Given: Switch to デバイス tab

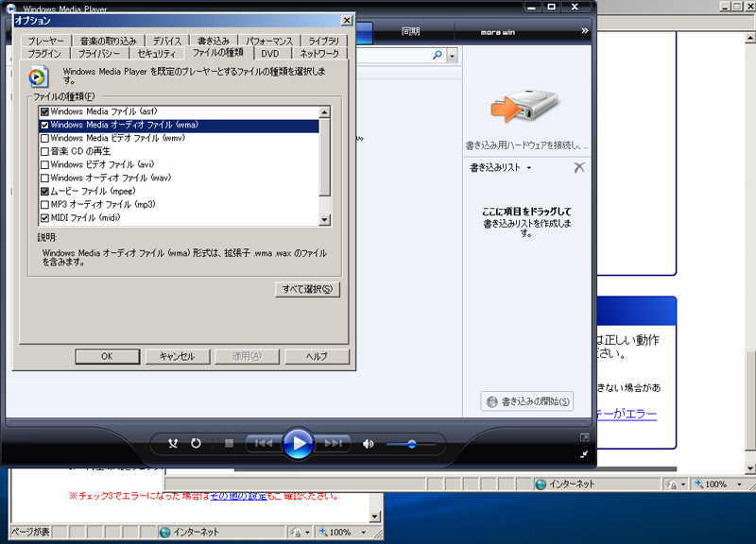Looking at the screenshot, I should point(167,41).
